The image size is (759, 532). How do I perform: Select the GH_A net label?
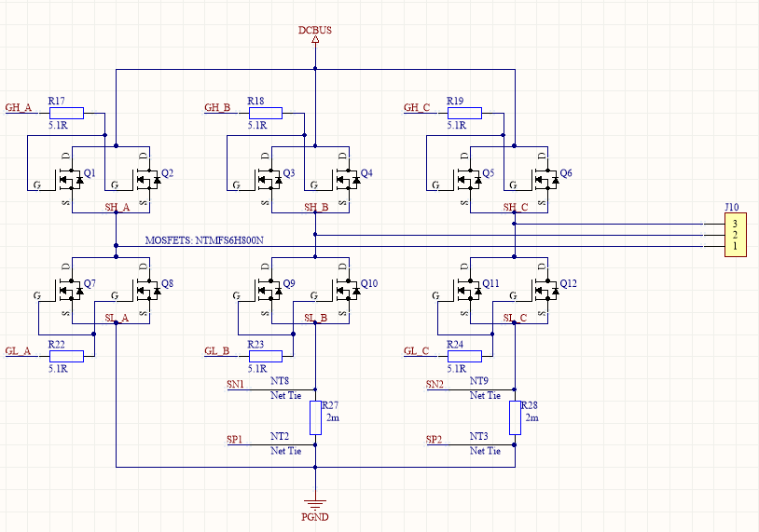(19, 107)
